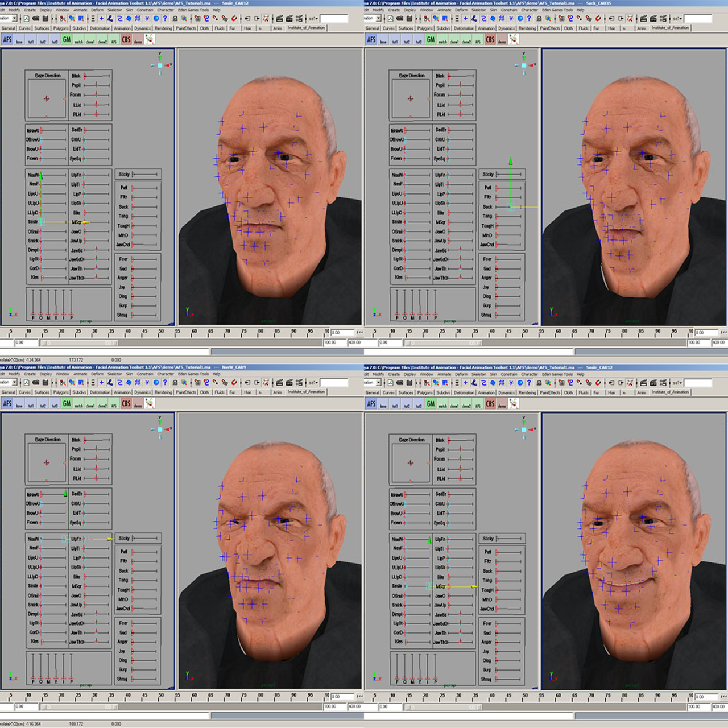Click the blue plus snap icon in top-right toolbar
The image size is (728, 728).
pos(465,18)
